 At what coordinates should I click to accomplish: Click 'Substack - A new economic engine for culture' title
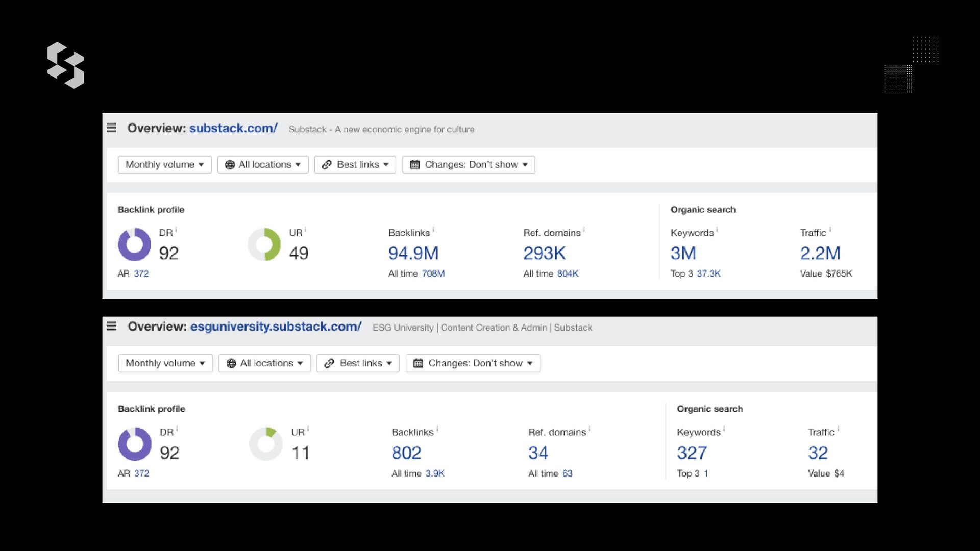(381, 129)
